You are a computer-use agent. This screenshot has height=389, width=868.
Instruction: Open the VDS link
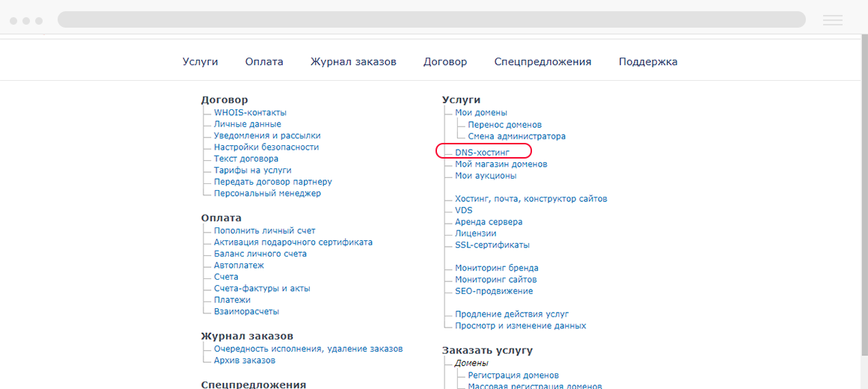(463, 210)
